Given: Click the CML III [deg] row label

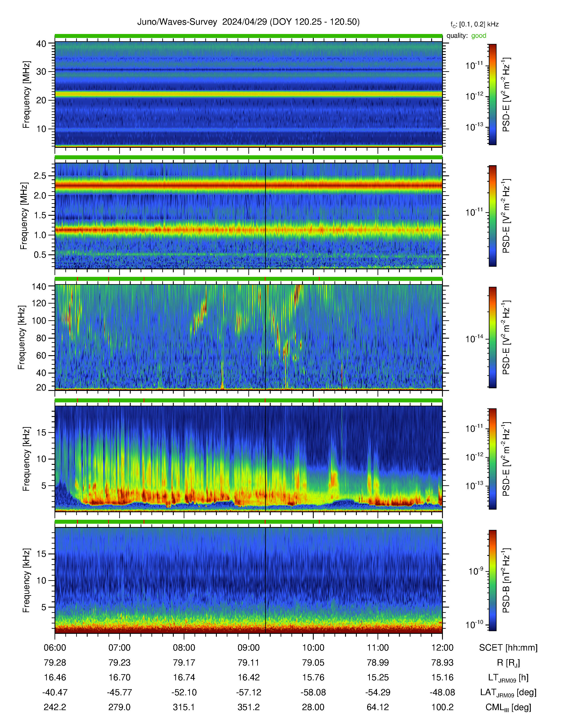Looking at the screenshot, I should click(508, 707).
